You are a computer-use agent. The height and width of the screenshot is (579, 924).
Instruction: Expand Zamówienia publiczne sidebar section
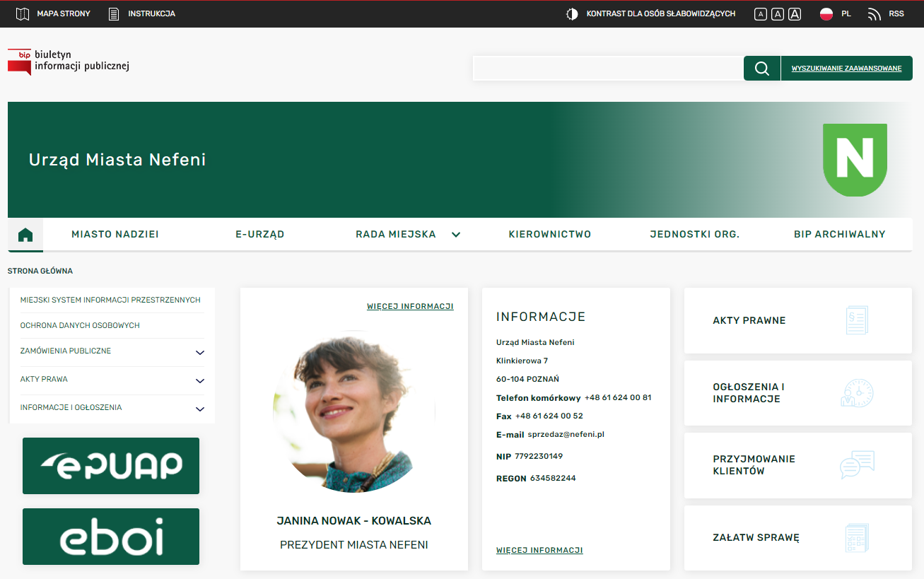(200, 352)
